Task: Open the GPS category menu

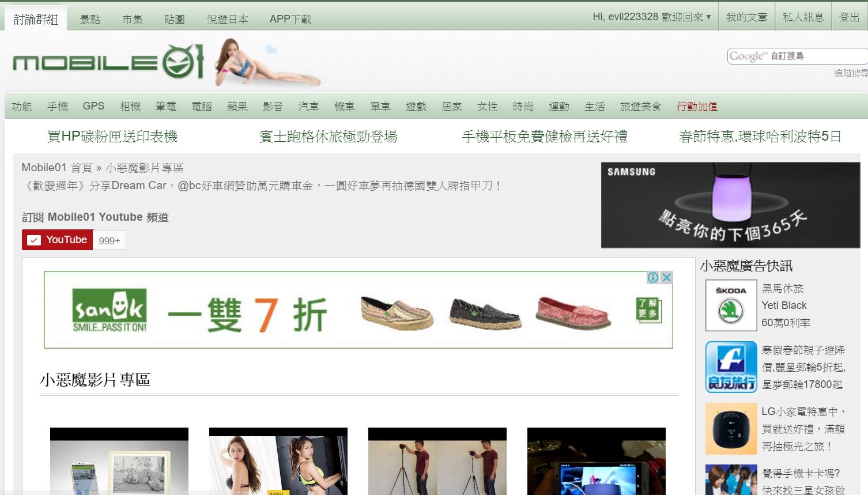Action: [x=93, y=106]
